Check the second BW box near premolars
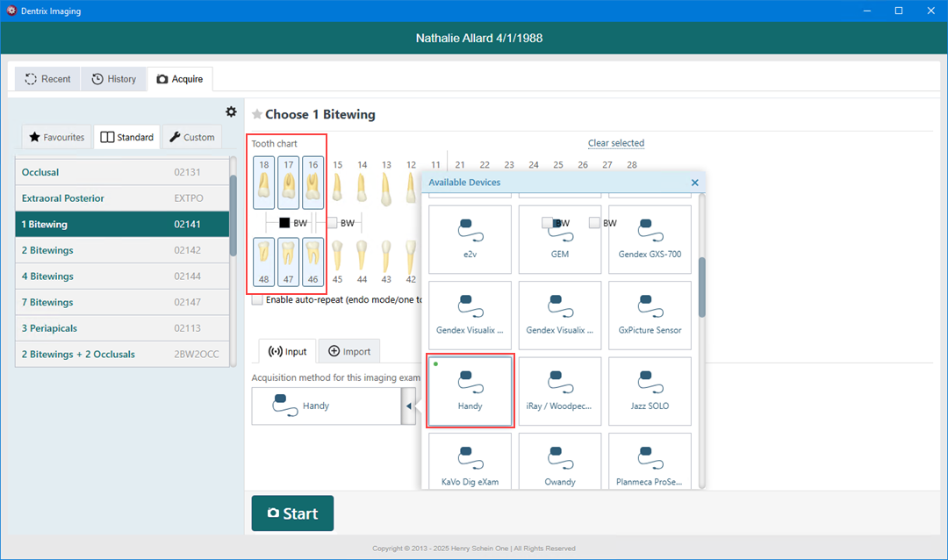 (x=332, y=223)
